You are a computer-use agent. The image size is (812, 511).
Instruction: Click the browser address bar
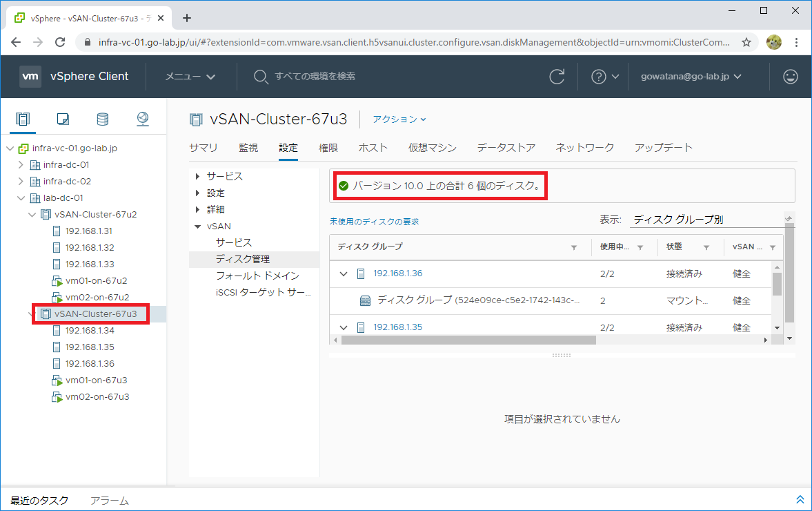pyautogui.click(x=415, y=43)
